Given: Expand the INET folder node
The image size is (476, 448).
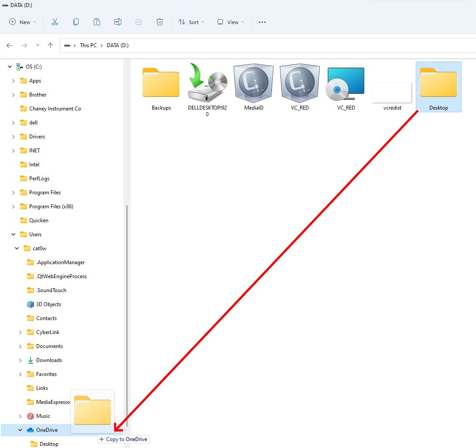Looking at the screenshot, I should pos(13,151).
